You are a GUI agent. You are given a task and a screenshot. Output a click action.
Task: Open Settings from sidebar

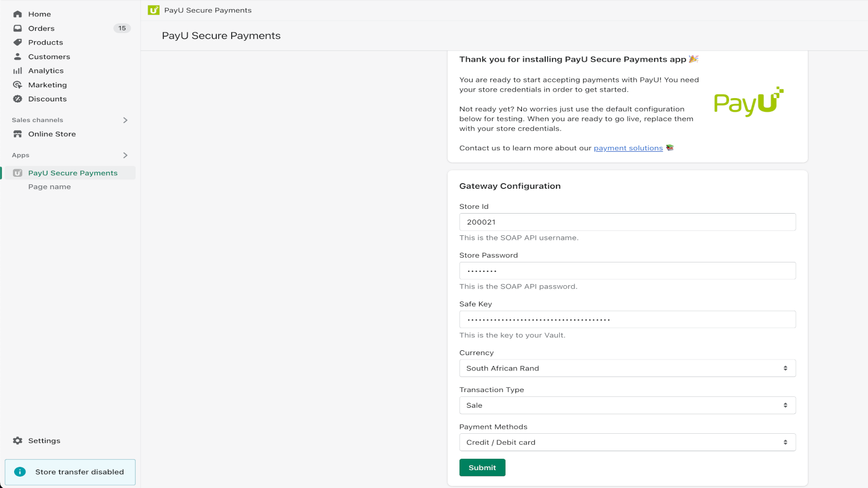coord(44,441)
